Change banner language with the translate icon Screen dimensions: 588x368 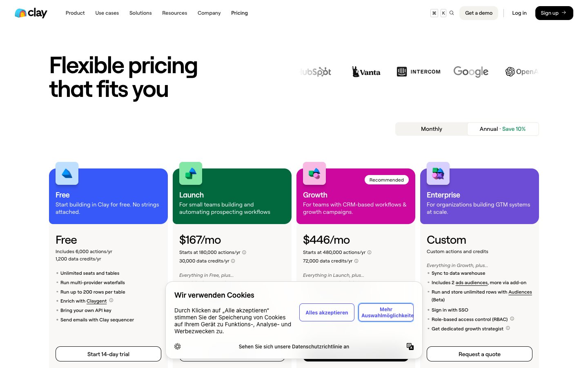[x=410, y=346]
